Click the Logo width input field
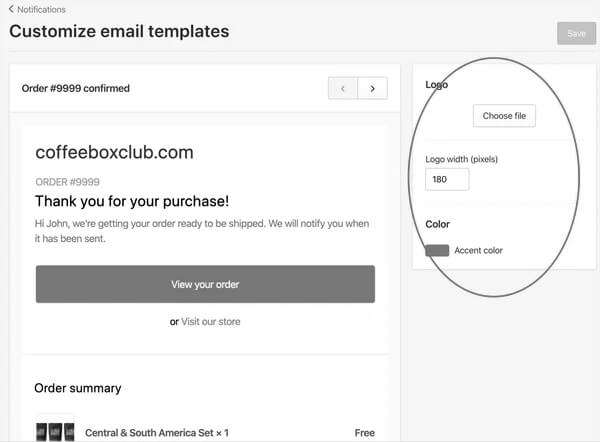600x442 pixels. (x=447, y=179)
